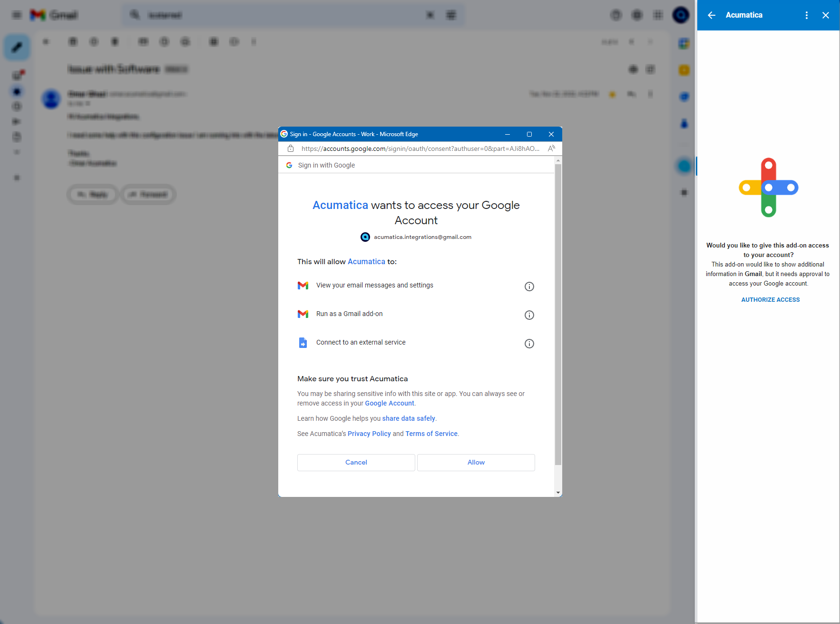The image size is (840, 624).
Task: Click the URL in the Edge address bar
Action: point(420,149)
